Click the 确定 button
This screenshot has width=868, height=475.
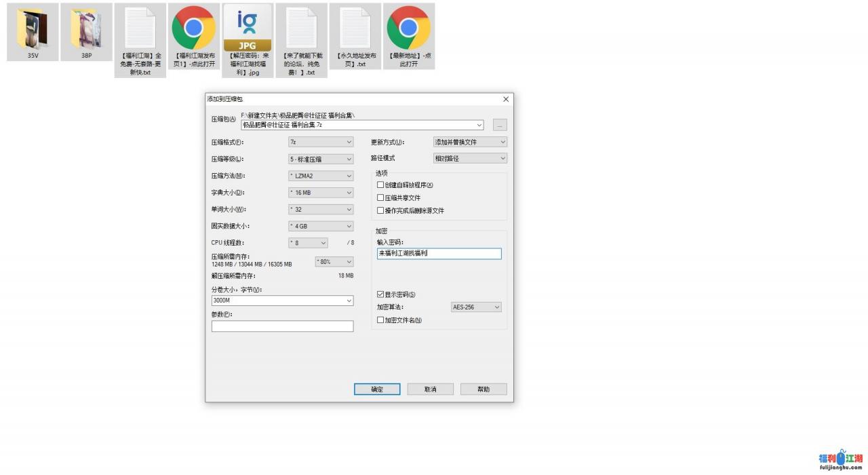377,389
